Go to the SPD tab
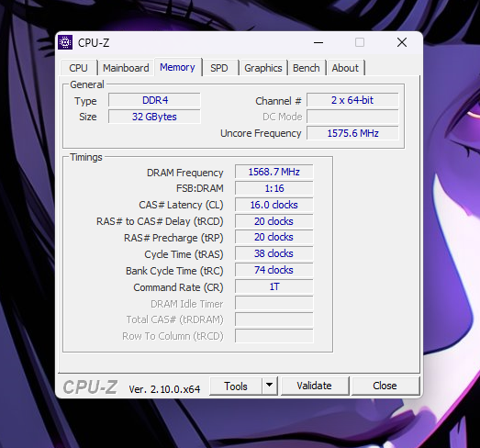This screenshot has height=448, width=480. (219, 68)
